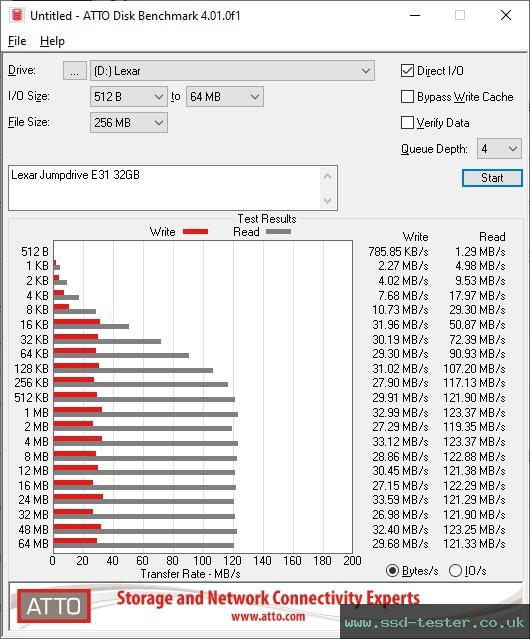The image size is (530, 639).
Task: Click the 17.97 MB/s read value
Action: (x=477, y=295)
